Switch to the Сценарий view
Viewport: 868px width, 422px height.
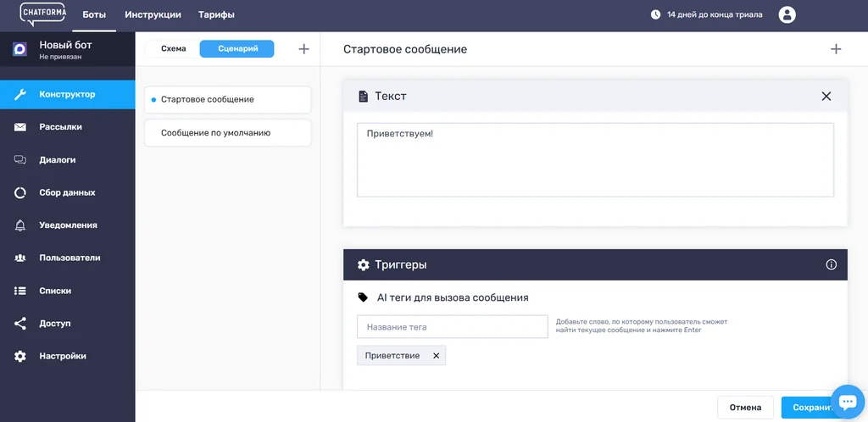coord(237,48)
